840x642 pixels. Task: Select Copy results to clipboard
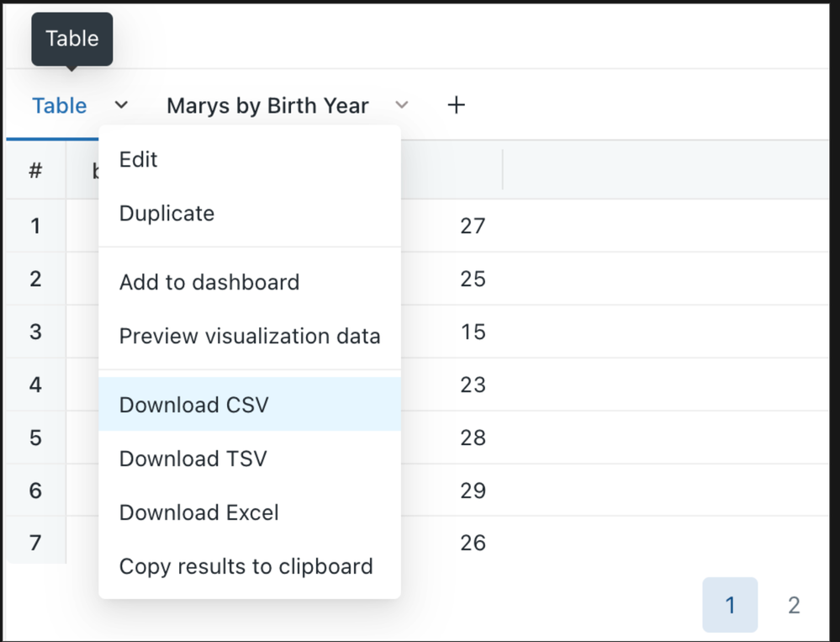(x=246, y=566)
